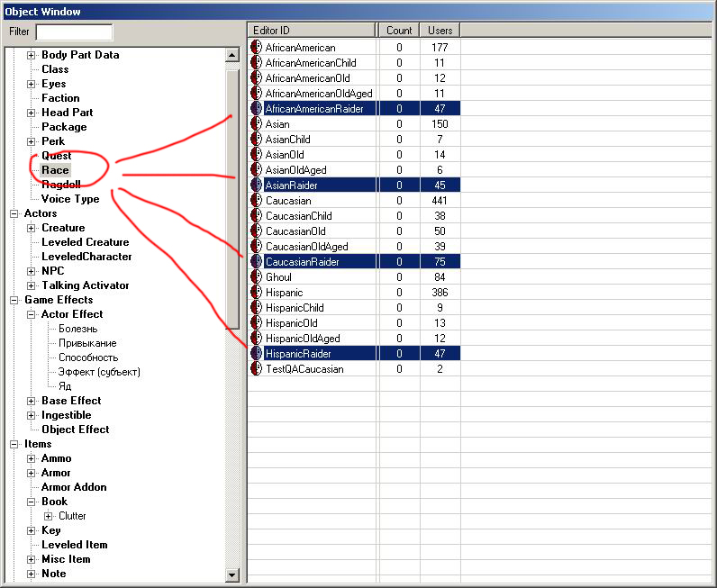The image size is (717, 588).
Task: Select the Voice Type tree item
Action: [x=70, y=199]
